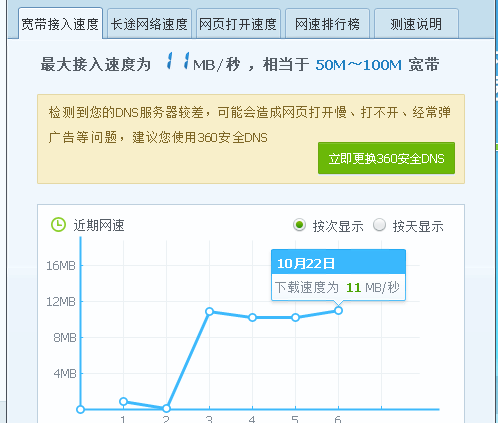Click the 8MB axis label

click(x=65, y=338)
